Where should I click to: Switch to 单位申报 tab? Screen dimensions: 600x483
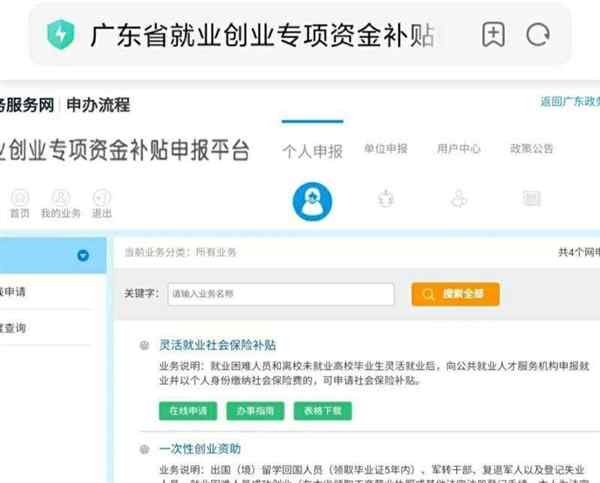pyautogui.click(x=386, y=148)
